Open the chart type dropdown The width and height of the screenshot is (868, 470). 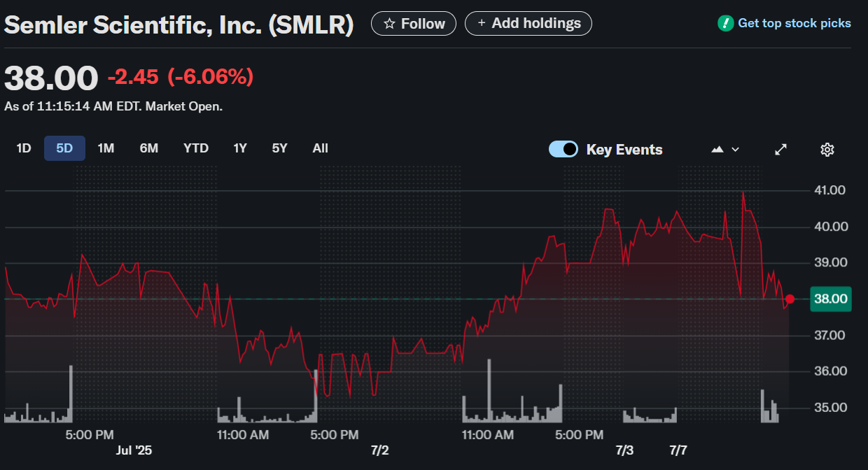pyautogui.click(x=725, y=149)
